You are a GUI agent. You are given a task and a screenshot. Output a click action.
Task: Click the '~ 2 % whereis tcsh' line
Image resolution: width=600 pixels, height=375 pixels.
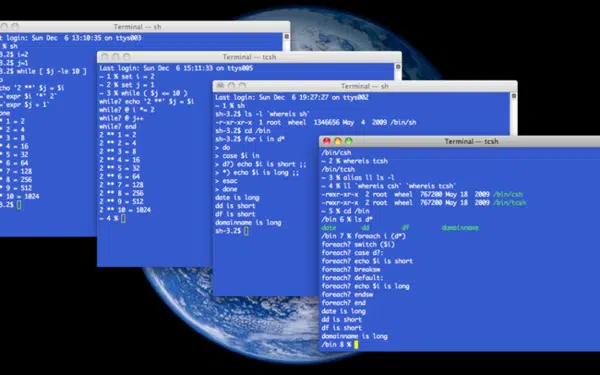(355, 161)
